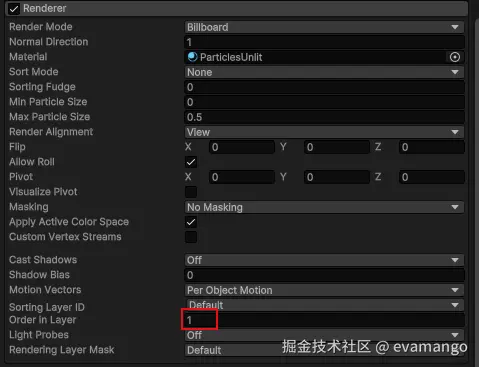
Task: Click the Render Alignment label
Action: click(x=51, y=132)
